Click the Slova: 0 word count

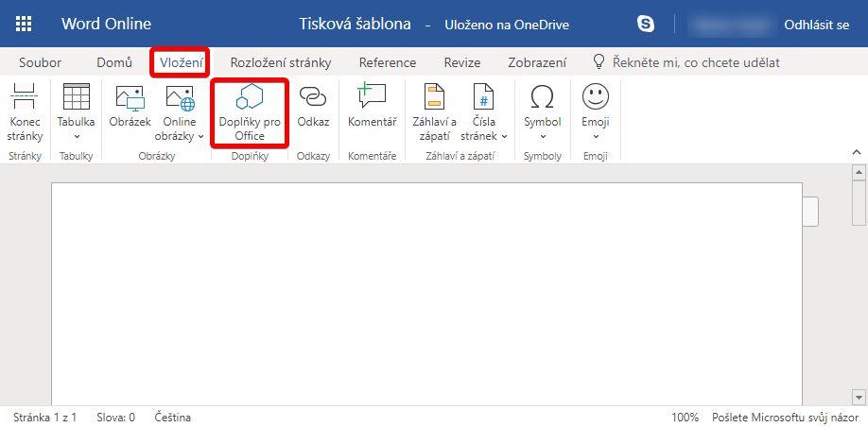[x=115, y=417]
